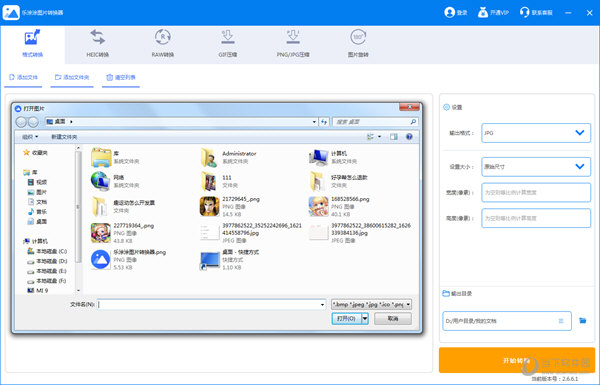600x385 pixels.
Task: Select 计算机 computer in sidebar tree
Action: pos(36,241)
